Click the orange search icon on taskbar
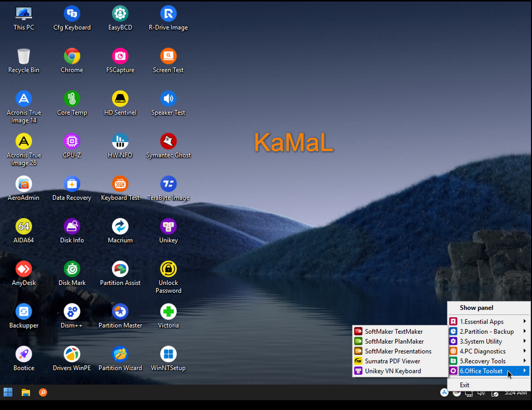This screenshot has width=532, height=410. (43, 392)
